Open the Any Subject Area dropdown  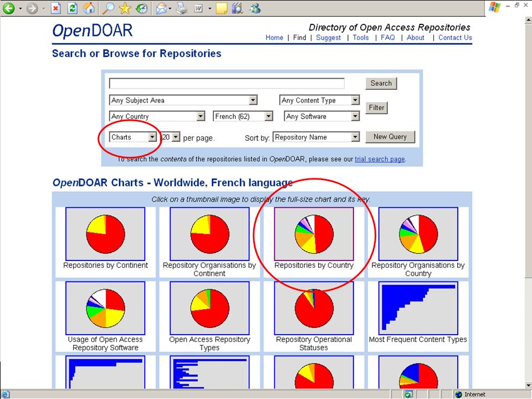click(x=183, y=100)
